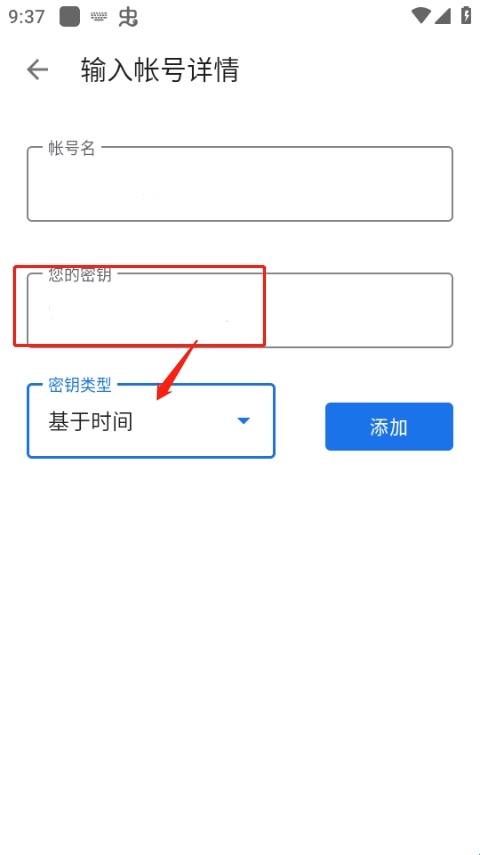Expand the 密钥类型 dropdown arrow
The width and height of the screenshot is (480, 855).
[x=243, y=421]
